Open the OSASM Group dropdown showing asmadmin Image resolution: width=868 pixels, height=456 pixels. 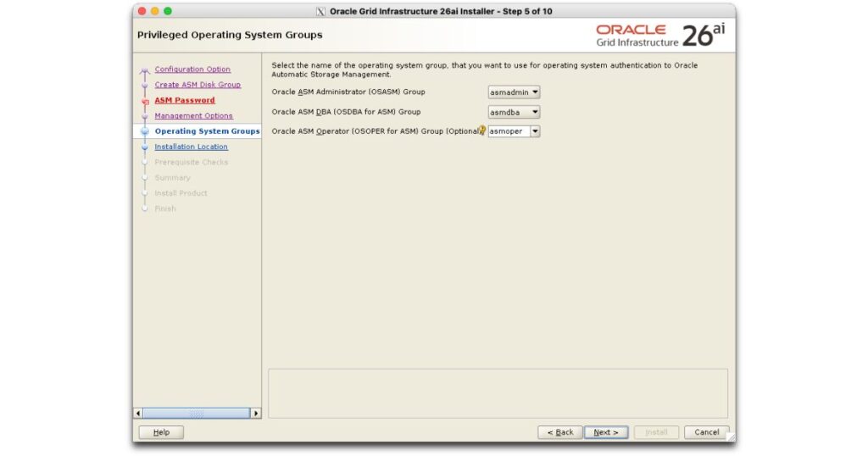click(x=514, y=92)
